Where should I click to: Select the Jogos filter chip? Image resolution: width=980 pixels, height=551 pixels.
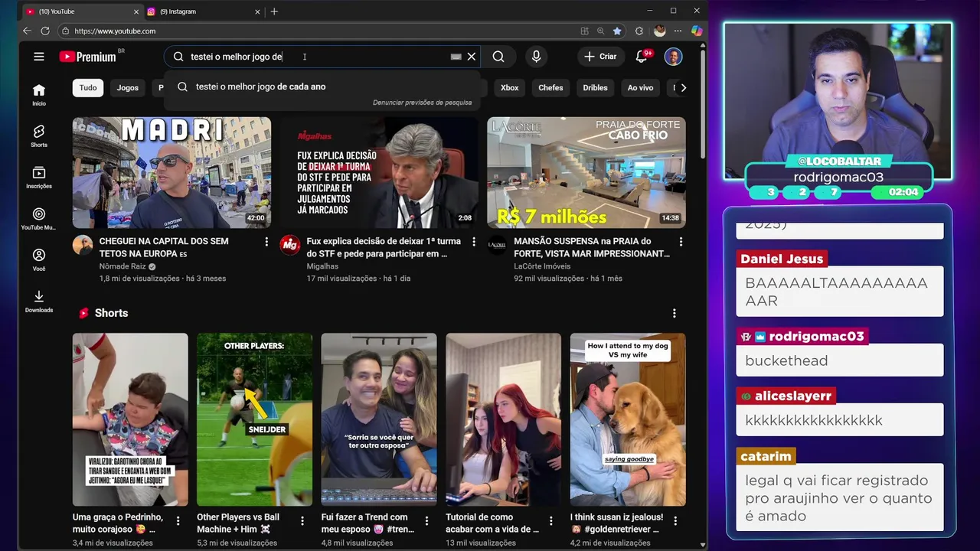click(128, 88)
